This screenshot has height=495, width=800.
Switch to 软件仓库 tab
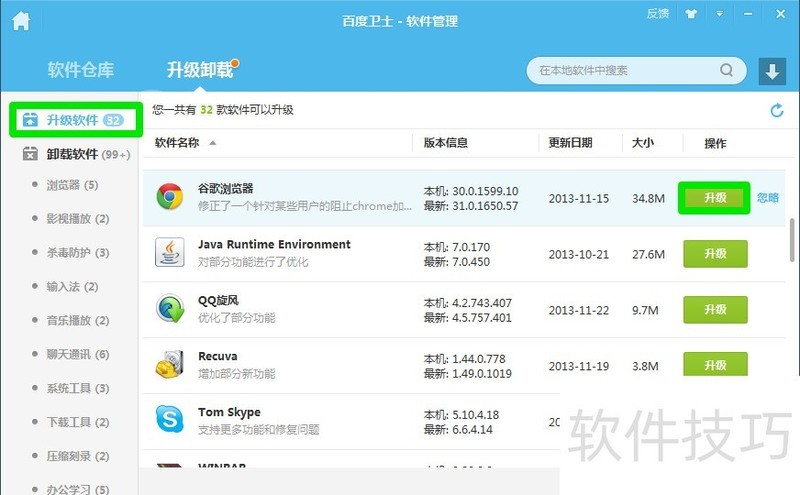point(80,70)
